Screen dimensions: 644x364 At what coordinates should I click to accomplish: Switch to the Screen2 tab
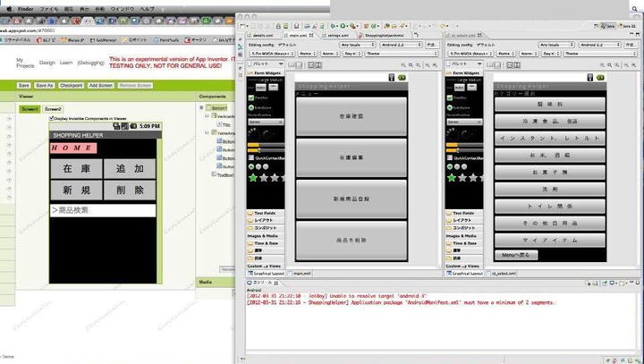(x=52, y=108)
